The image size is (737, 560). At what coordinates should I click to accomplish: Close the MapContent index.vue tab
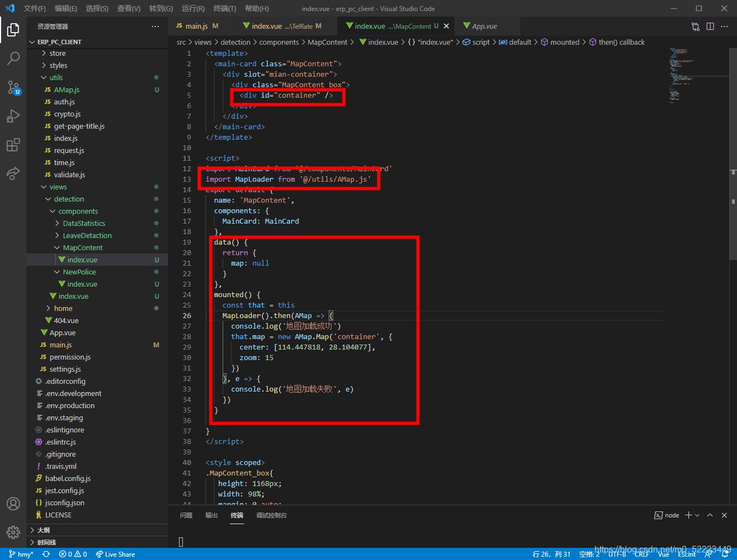coord(446,26)
